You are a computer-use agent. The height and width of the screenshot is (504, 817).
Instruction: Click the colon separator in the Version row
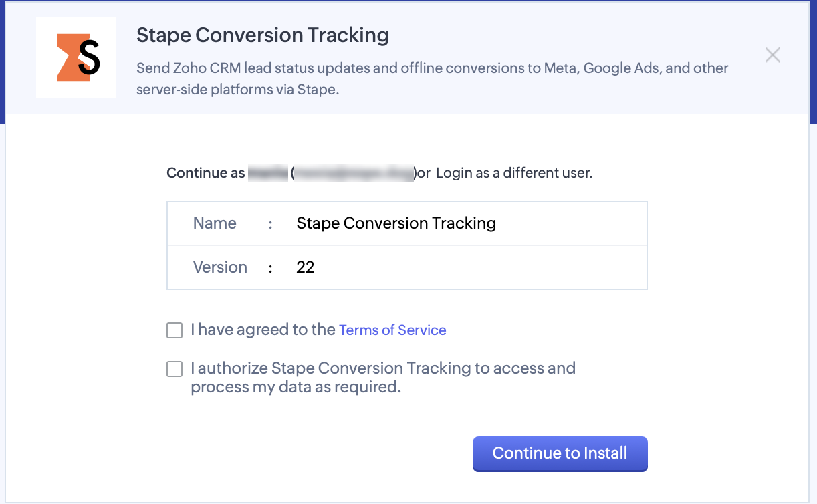coord(271,268)
